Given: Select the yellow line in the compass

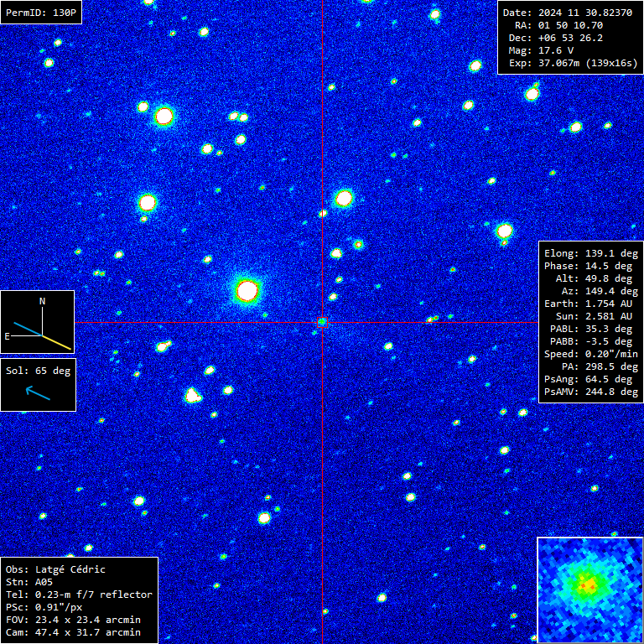Looking at the screenshot, I should (57, 342).
